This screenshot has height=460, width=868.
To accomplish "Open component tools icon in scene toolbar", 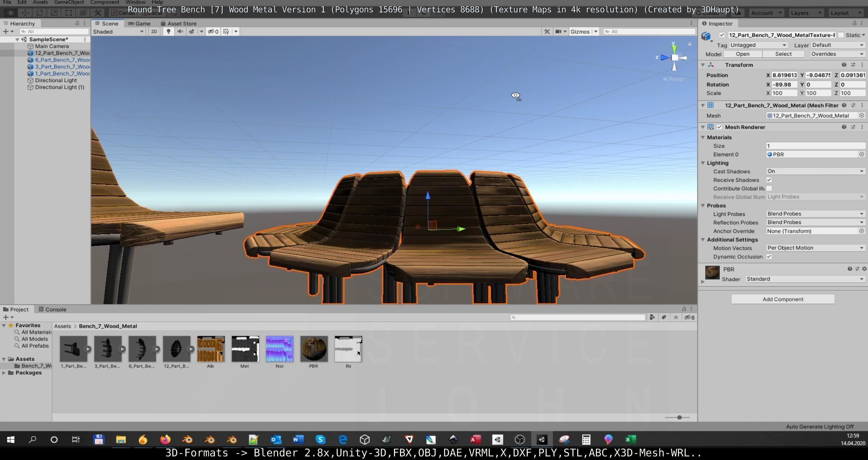I will [547, 31].
